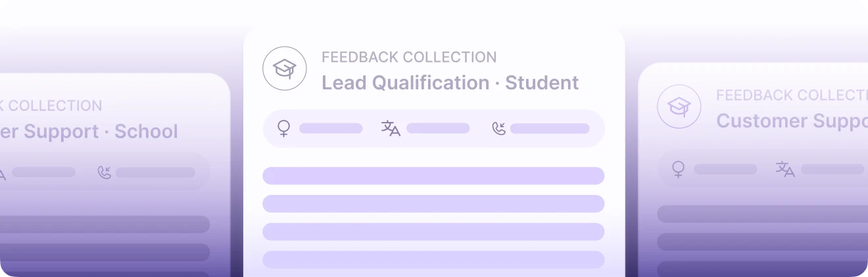Click the translate icon on the right card
The image size is (868, 277).
click(785, 169)
